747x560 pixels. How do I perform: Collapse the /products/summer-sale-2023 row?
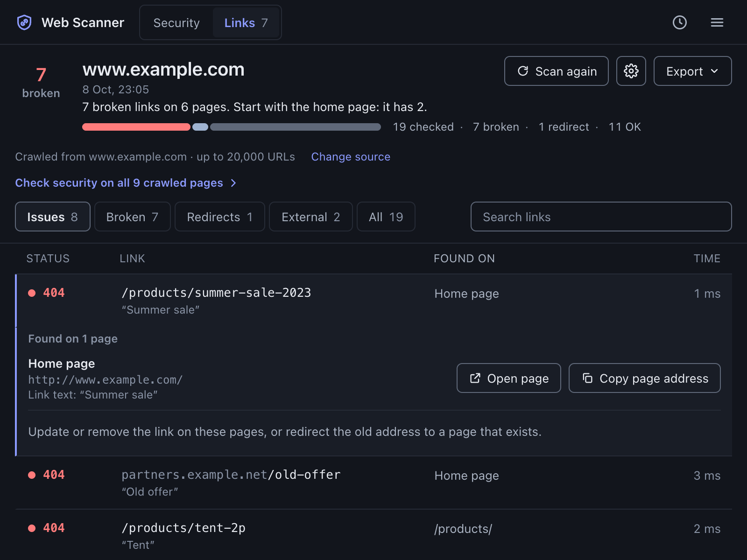point(373,301)
